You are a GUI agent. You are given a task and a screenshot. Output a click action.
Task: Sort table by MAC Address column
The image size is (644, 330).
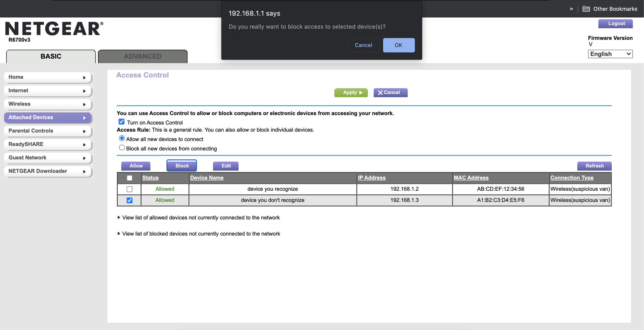pyautogui.click(x=471, y=178)
